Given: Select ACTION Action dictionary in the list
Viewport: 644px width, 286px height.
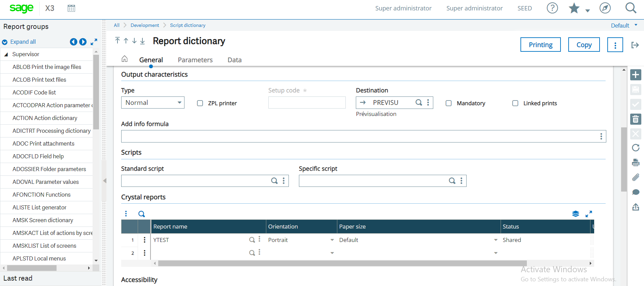Looking at the screenshot, I should tap(45, 118).
